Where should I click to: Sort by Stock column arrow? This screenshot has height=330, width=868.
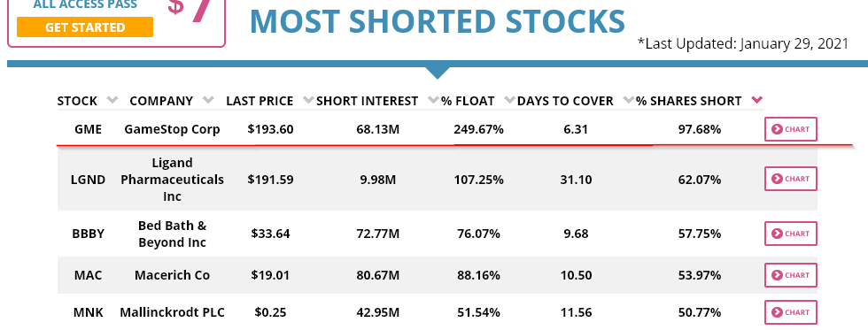[112, 100]
